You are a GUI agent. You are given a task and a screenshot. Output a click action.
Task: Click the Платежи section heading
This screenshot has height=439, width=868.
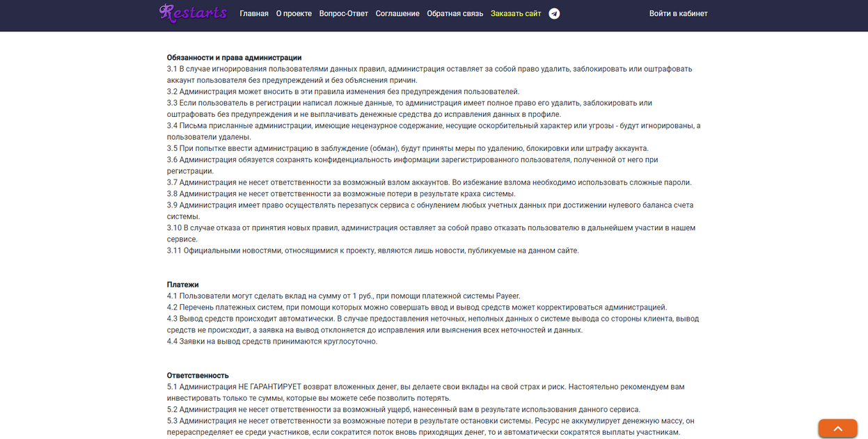coord(183,285)
